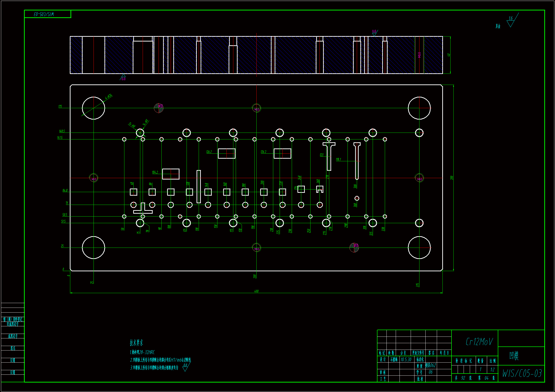
Task: Click the 技术要求 heading text
Action: click(136, 342)
